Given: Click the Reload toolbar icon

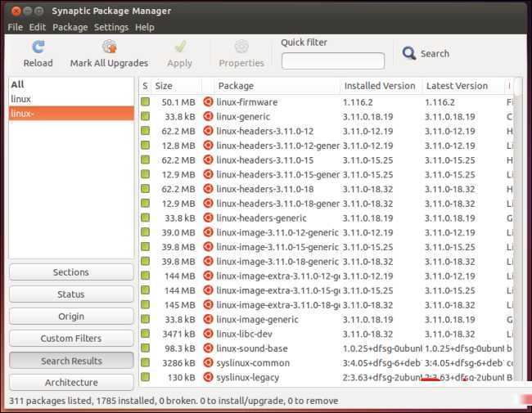Looking at the screenshot, I should [x=38, y=47].
